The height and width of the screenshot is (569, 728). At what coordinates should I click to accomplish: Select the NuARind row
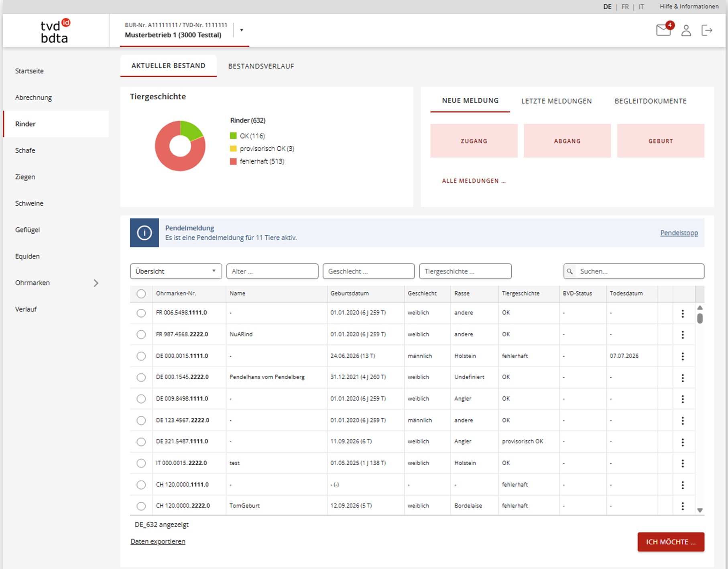click(x=141, y=334)
